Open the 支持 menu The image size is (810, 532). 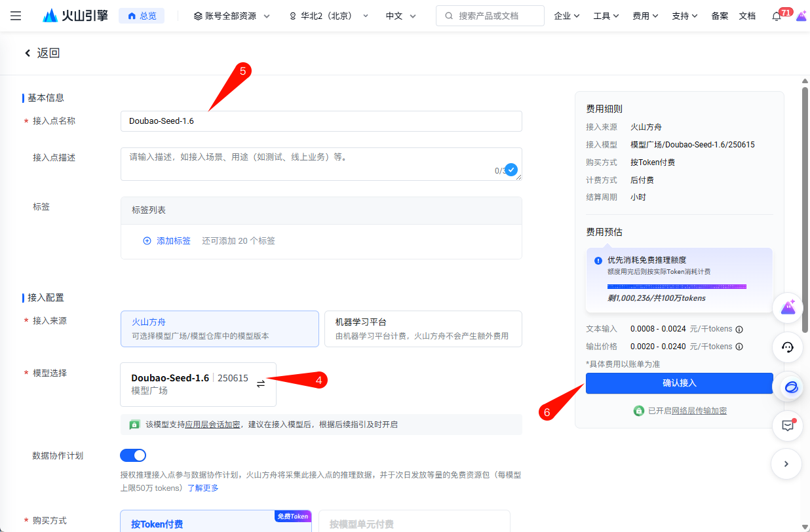(x=685, y=16)
